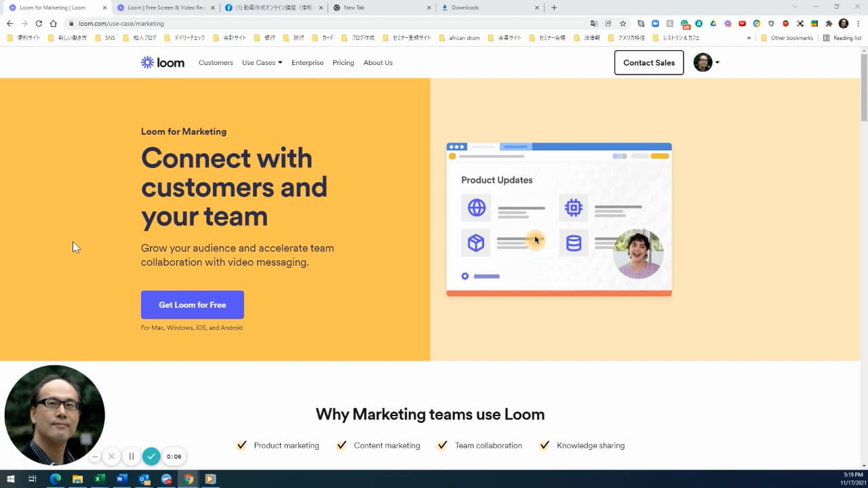Close the Downloads browser tab
The height and width of the screenshot is (488, 868).
point(537,7)
